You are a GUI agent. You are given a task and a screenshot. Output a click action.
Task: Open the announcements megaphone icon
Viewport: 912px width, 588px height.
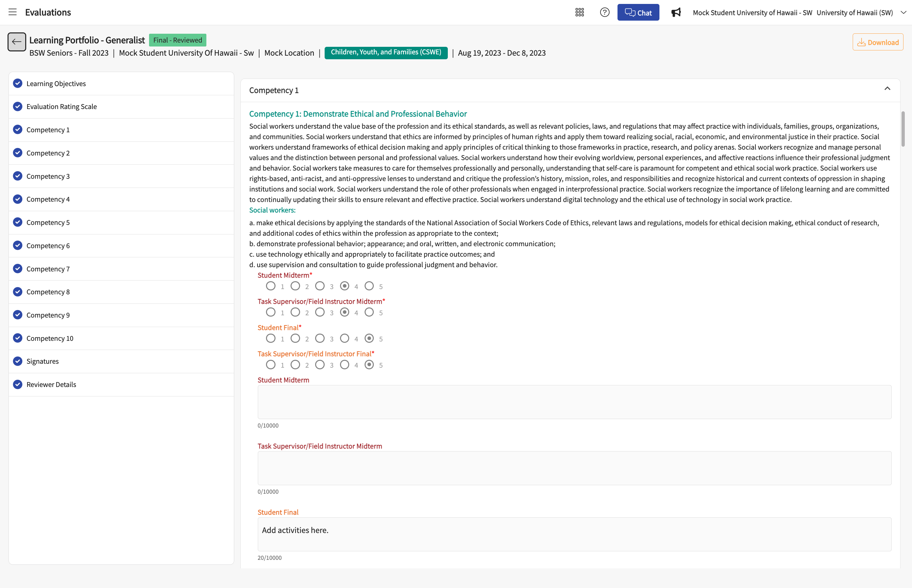(x=676, y=12)
